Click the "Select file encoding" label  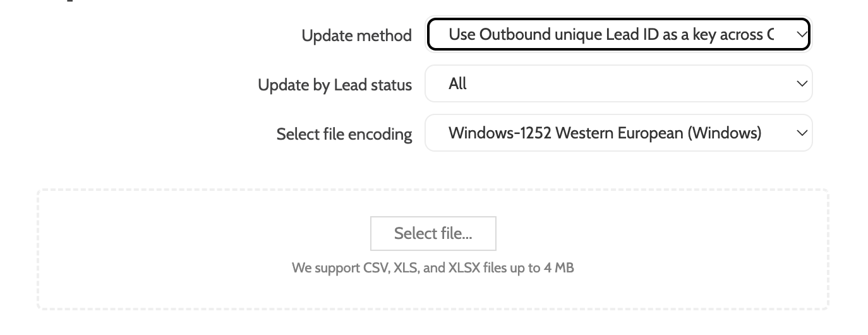coord(344,134)
